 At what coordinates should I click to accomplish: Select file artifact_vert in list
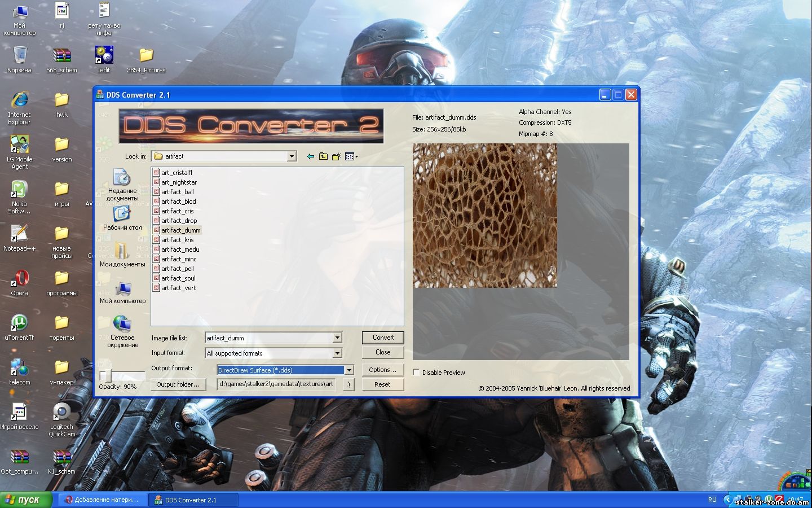click(174, 288)
